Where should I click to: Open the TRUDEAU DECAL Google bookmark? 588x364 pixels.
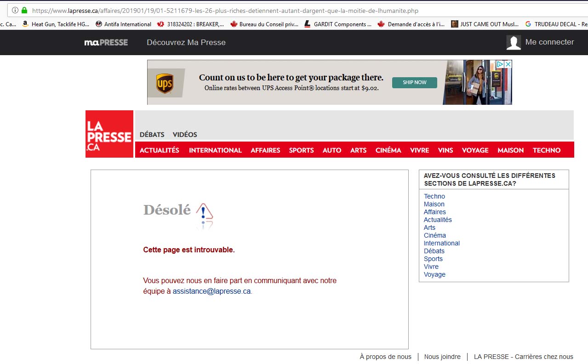click(x=556, y=24)
